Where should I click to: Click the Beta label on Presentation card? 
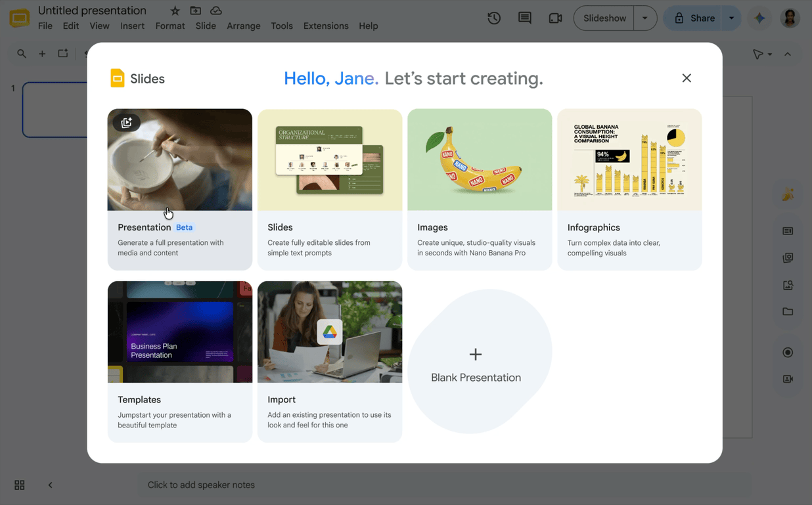tap(185, 227)
